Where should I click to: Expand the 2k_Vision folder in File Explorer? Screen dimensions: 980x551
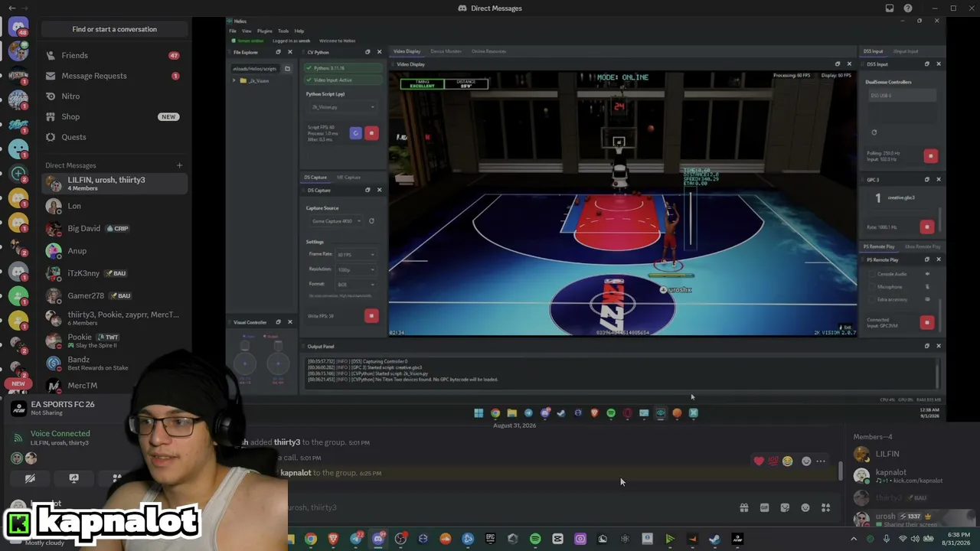click(x=234, y=80)
